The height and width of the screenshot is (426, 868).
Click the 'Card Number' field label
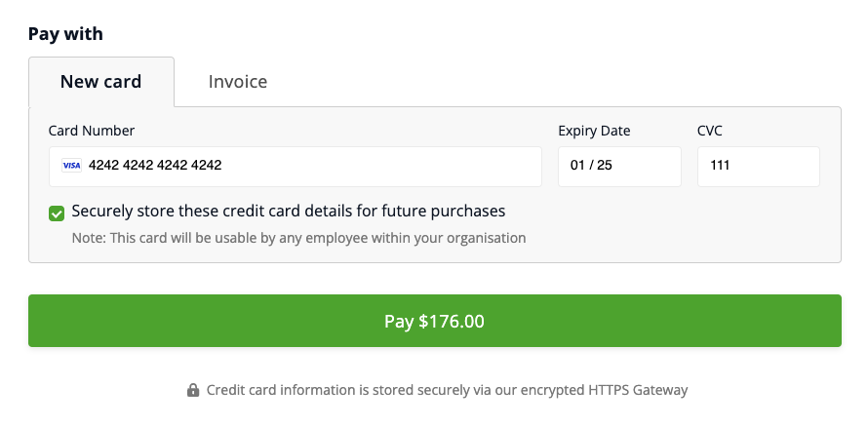tap(92, 131)
